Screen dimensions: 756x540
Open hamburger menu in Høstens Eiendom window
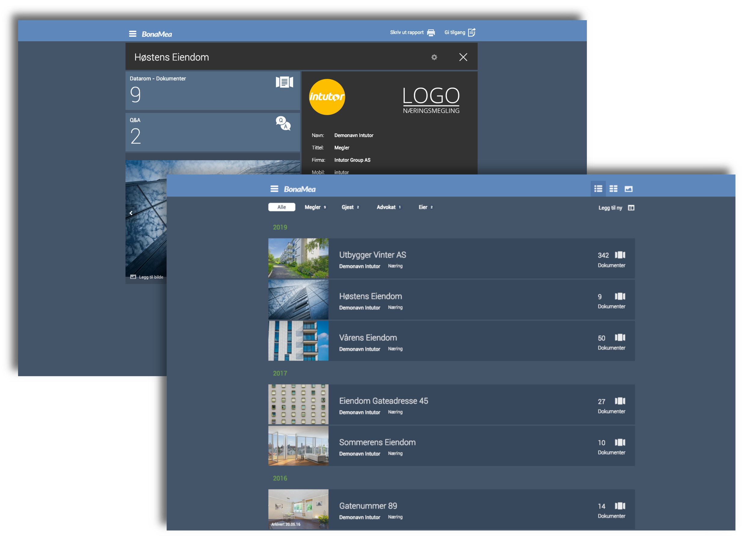pos(133,34)
